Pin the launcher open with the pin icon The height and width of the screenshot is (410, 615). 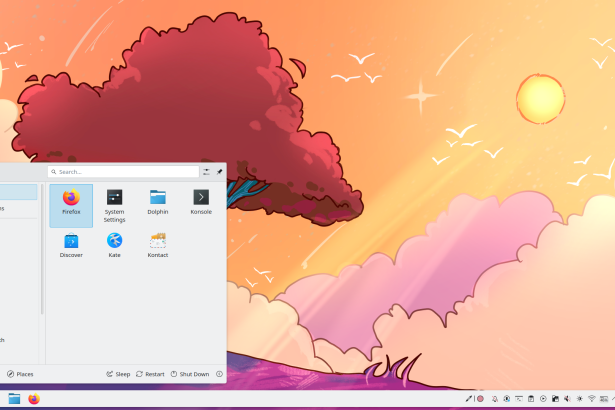(x=219, y=172)
